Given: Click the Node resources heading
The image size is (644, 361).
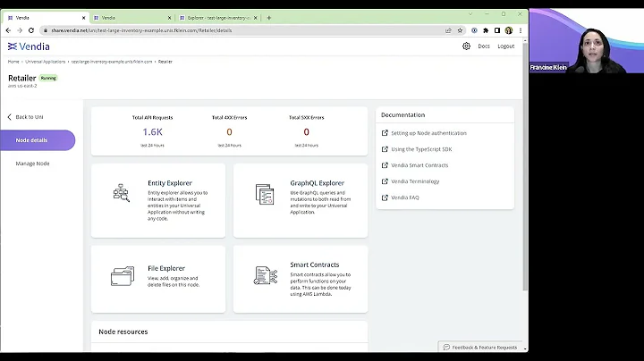Looking at the screenshot, I should (x=123, y=332).
